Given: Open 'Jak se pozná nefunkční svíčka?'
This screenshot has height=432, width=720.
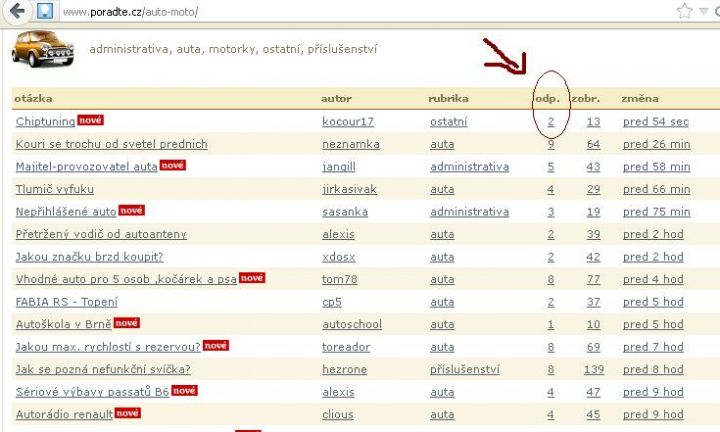Looking at the screenshot, I should (103, 370).
